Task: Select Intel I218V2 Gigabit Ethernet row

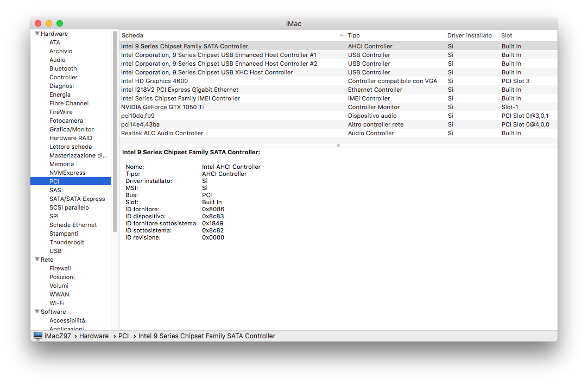Action: pyautogui.click(x=338, y=90)
